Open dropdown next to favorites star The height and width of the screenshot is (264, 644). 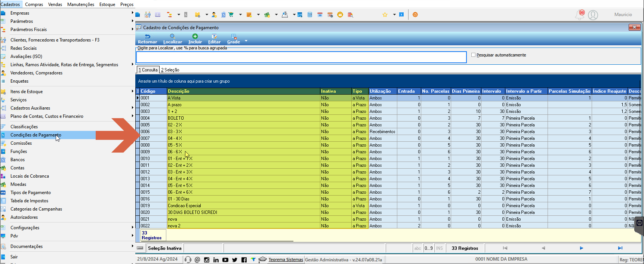pyautogui.click(x=394, y=15)
